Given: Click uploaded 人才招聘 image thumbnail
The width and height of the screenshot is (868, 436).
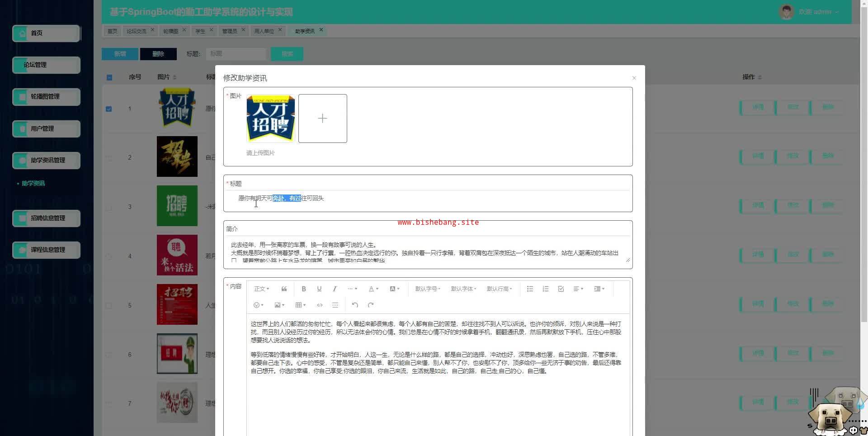Looking at the screenshot, I should pos(270,118).
